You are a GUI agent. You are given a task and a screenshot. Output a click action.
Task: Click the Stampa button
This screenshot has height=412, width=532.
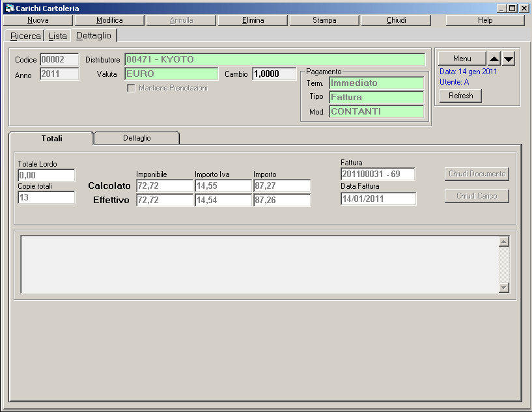pos(324,20)
